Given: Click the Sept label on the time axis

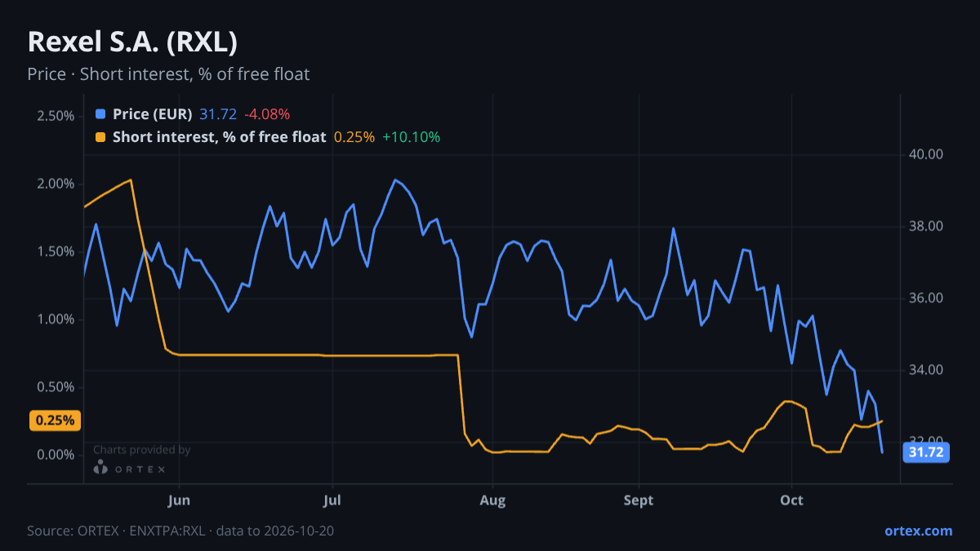Looking at the screenshot, I should [639, 500].
